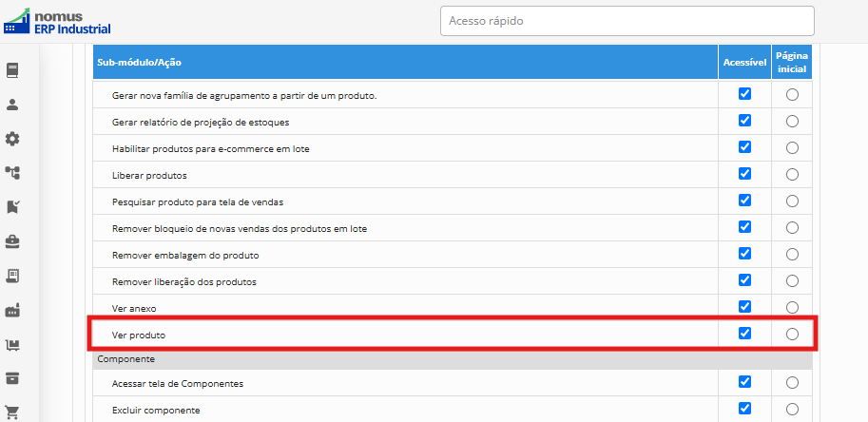Screen dimensions: 868x422
Task: Set Gerar relatório de projeção as Página inicial
Action: click(792, 122)
